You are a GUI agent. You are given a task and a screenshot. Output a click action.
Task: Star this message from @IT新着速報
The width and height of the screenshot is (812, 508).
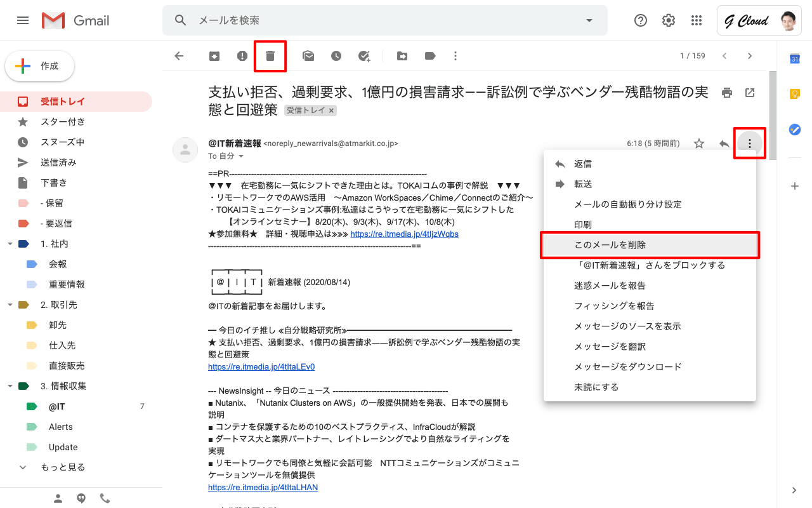699,144
